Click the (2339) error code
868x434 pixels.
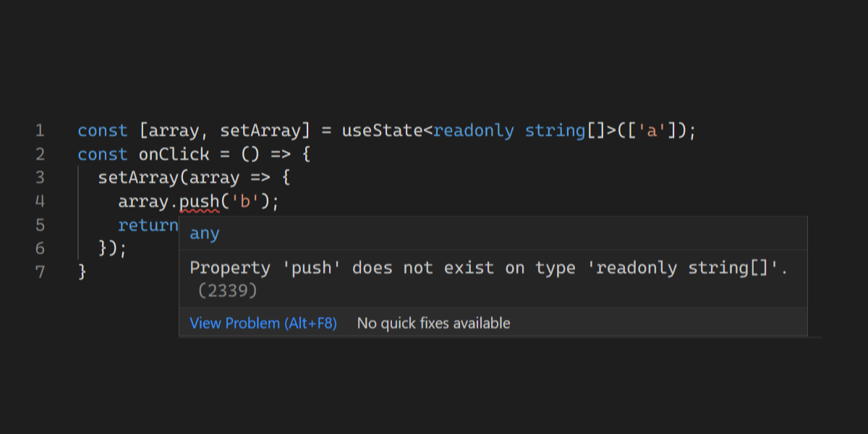pos(227,291)
